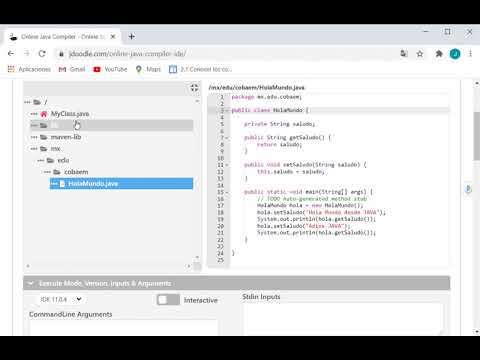Toggle the Interactive mode switch
Screen dimensions: 480x360
(x=168, y=300)
